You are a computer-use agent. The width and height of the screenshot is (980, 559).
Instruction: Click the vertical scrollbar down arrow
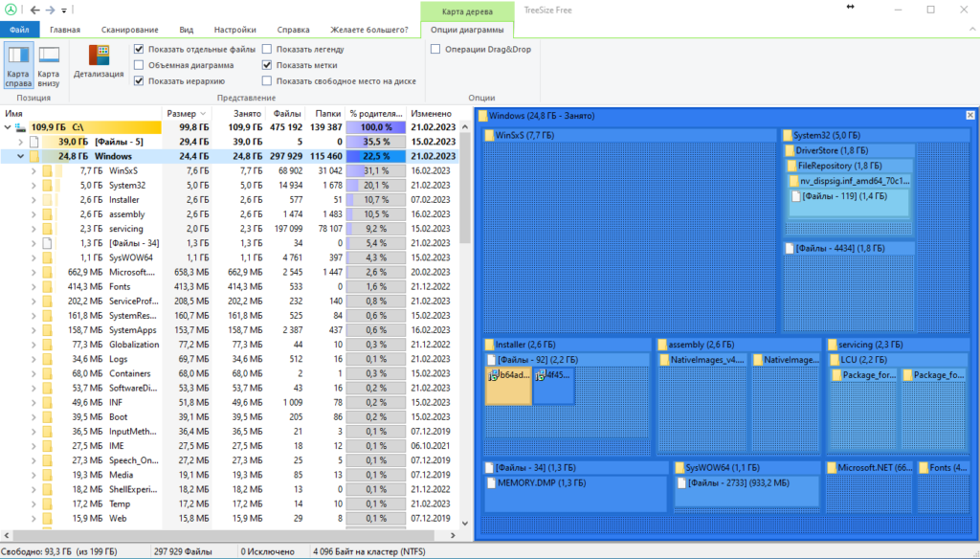[x=464, y=524]
